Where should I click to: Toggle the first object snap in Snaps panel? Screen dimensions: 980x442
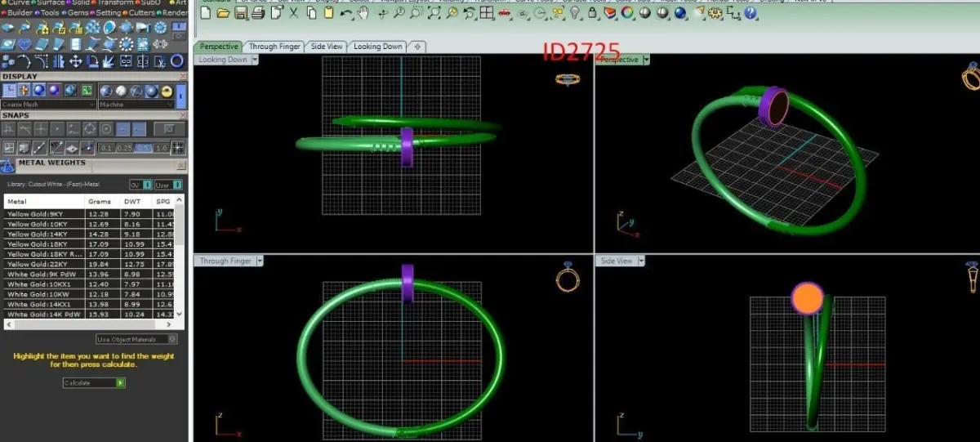coord(8,129)
